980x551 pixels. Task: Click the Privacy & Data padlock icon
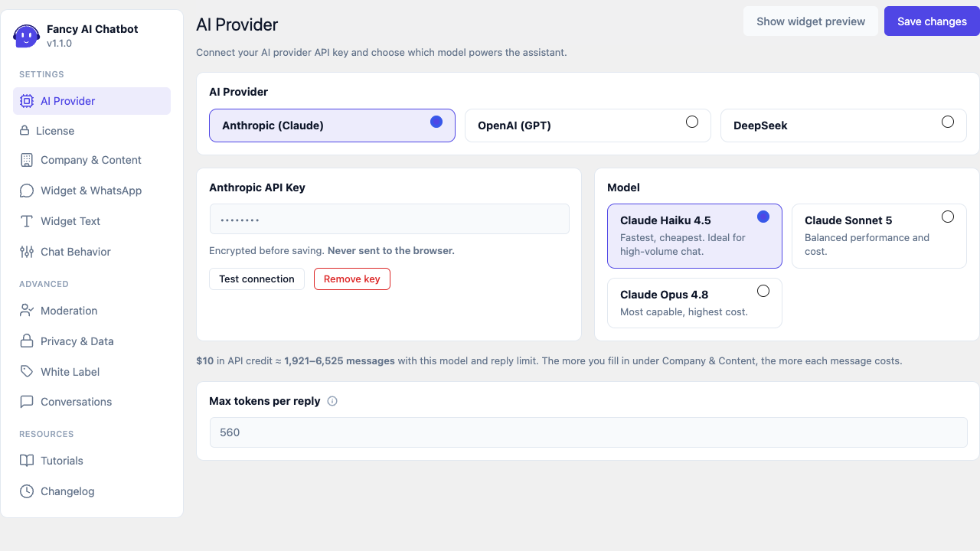pos(27,341)
